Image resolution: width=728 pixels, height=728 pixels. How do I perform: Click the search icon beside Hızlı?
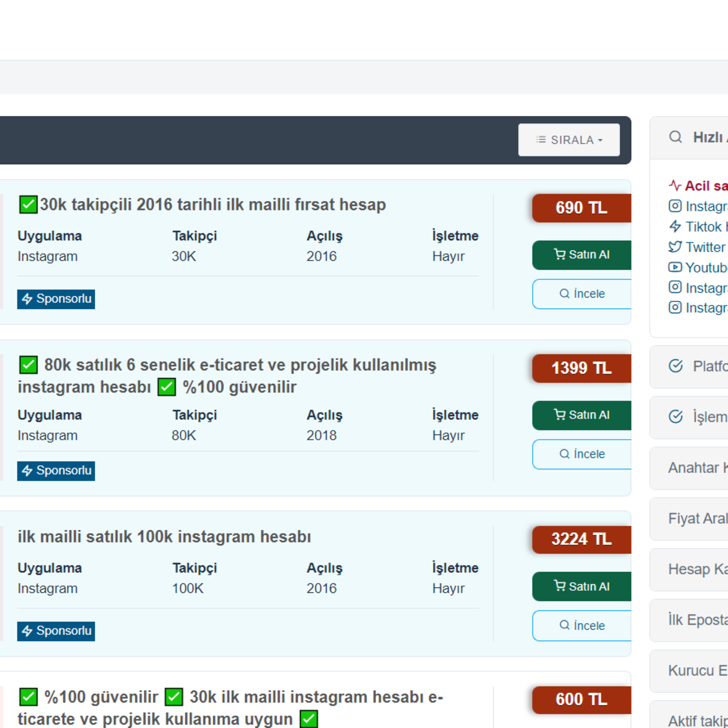tap(675, 137)
